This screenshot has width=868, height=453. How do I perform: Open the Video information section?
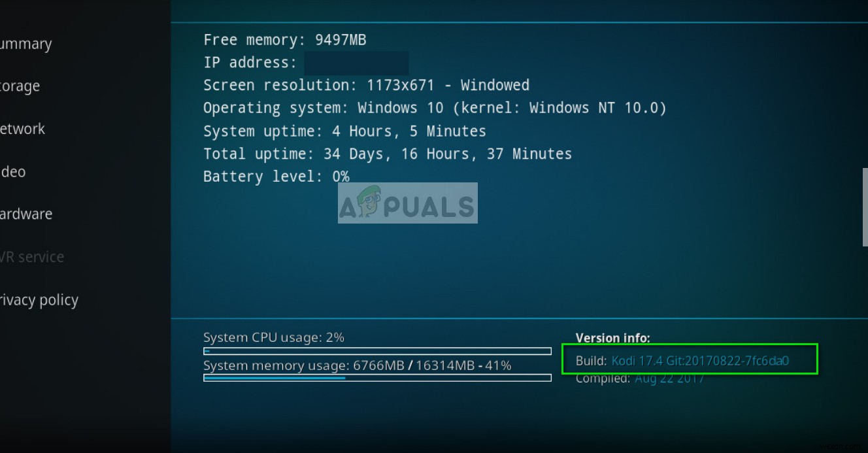click(x=13, y=171)
